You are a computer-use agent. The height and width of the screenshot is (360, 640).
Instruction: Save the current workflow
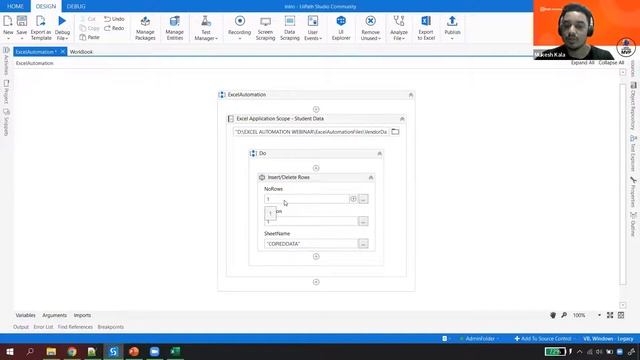point(22,27)
